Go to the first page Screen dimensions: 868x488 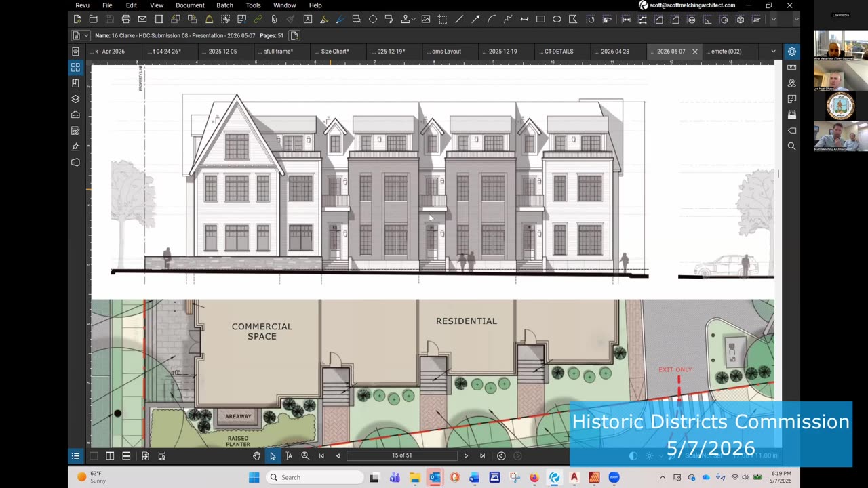click(x=321, y=456)
